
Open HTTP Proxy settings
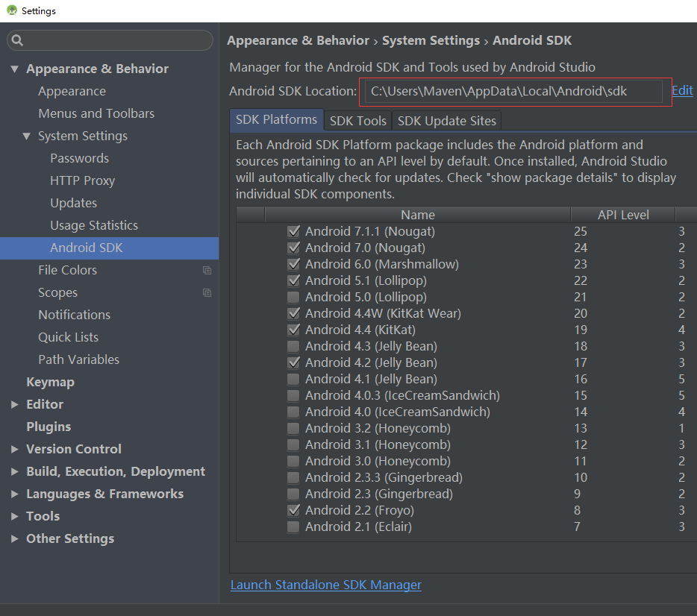83,180
